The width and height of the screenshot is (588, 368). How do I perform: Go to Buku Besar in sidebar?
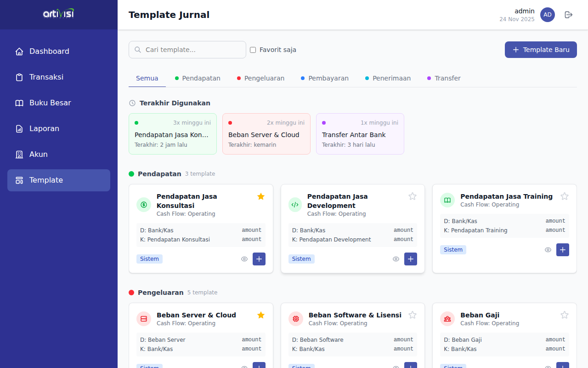point(50,103)
